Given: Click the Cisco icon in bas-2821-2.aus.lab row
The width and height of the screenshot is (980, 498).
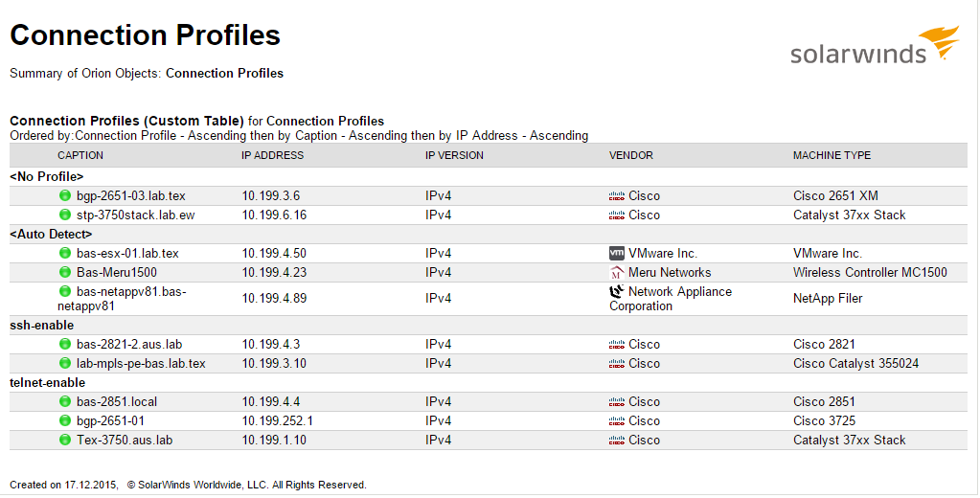Looking at the screenshot, I should pos(617,345).
